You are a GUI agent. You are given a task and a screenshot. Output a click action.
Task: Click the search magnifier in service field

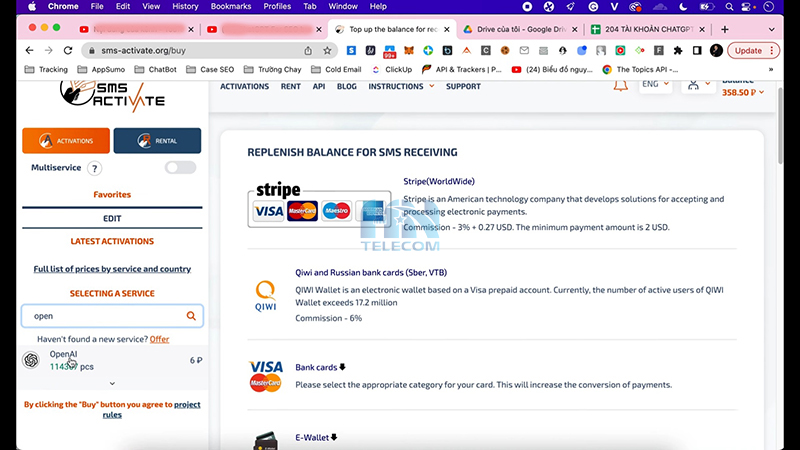190,316
